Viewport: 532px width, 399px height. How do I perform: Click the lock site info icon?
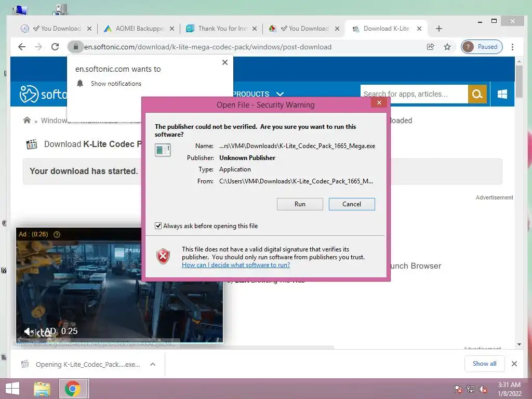coord(76,47)
